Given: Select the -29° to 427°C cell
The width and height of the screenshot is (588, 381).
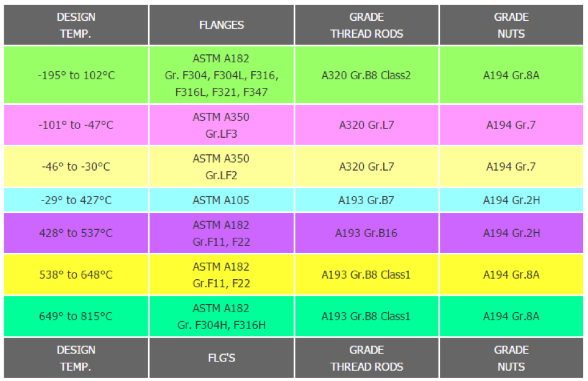Looking at the screenshot, I should 76,200.
